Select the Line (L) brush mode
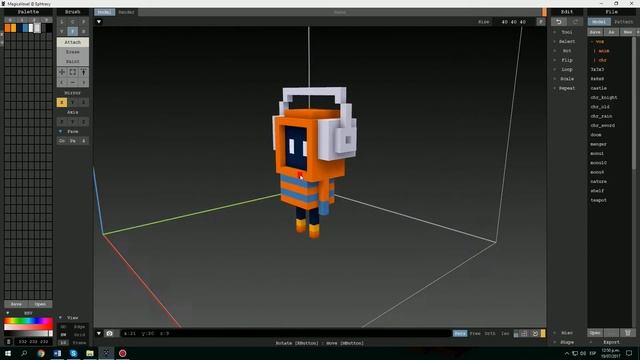The width and height of the screenshot is (640, 360). click(x=62, y=22)
